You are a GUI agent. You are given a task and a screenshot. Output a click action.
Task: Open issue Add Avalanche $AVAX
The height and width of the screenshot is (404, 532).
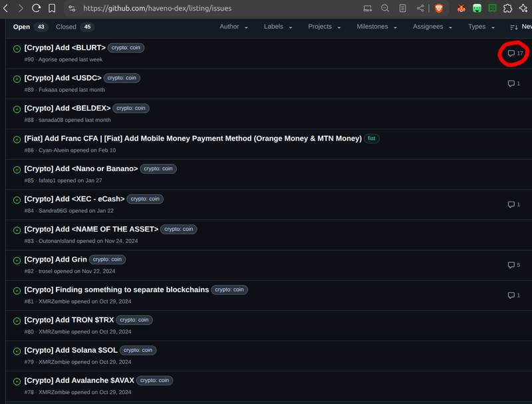click(79, 380)
